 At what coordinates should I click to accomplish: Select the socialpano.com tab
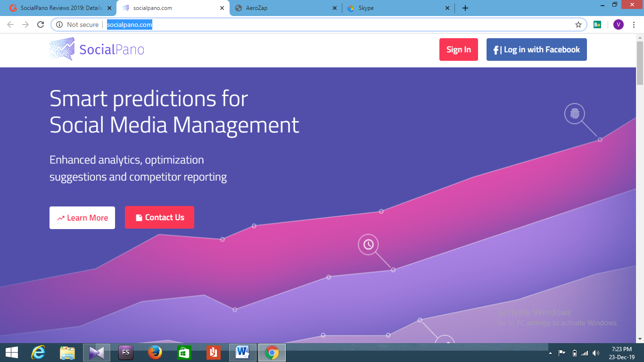tap(173, 8)
